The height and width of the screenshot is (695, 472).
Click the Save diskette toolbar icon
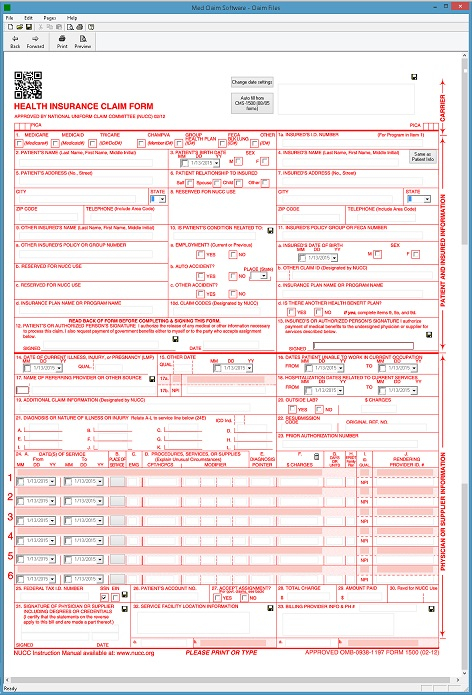(x=29, y=27)
